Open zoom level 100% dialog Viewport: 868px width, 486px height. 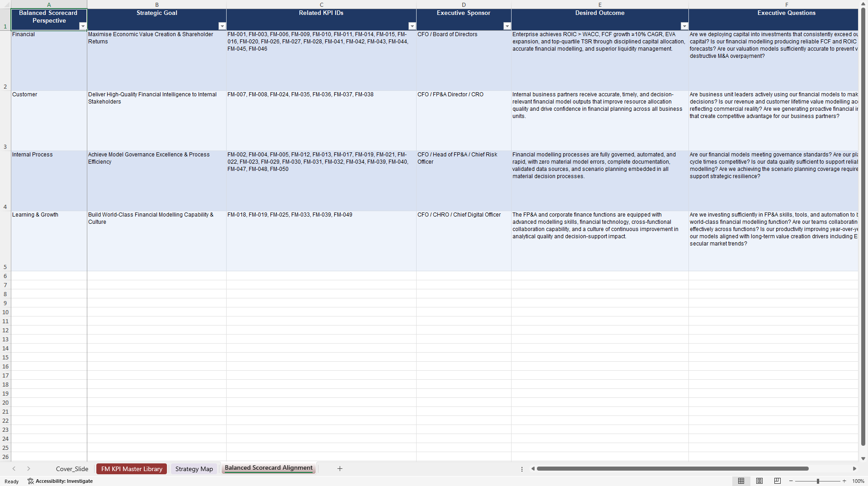[x=858, y=481]
